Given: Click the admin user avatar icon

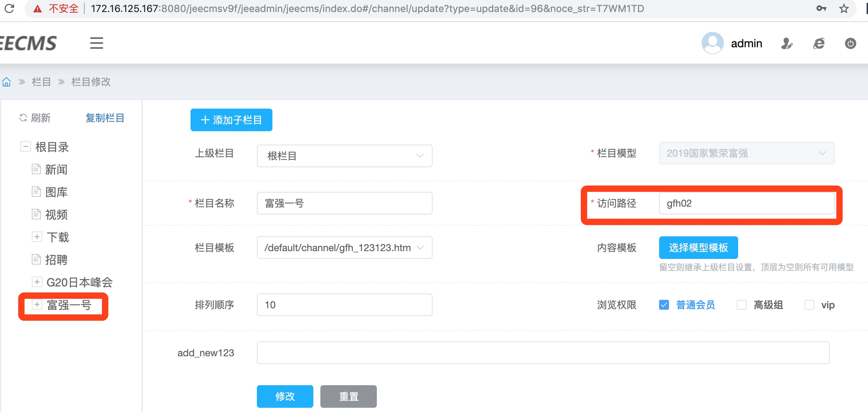Looking at the screenshot, I should coord(712,43).
